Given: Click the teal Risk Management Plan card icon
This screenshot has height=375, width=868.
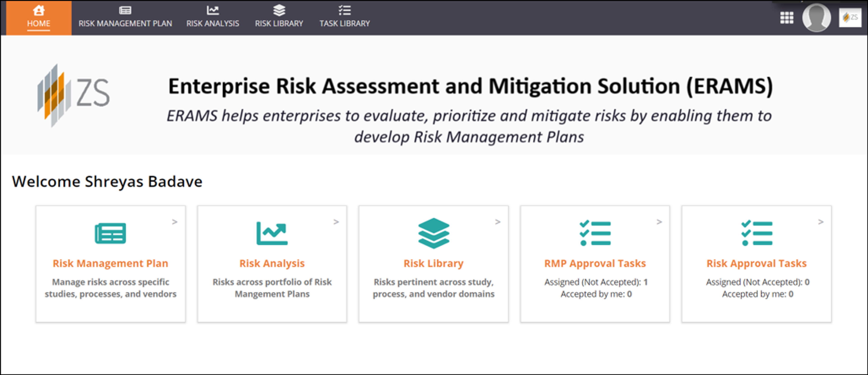Looking at the screenshot, I should coord(111,233).
